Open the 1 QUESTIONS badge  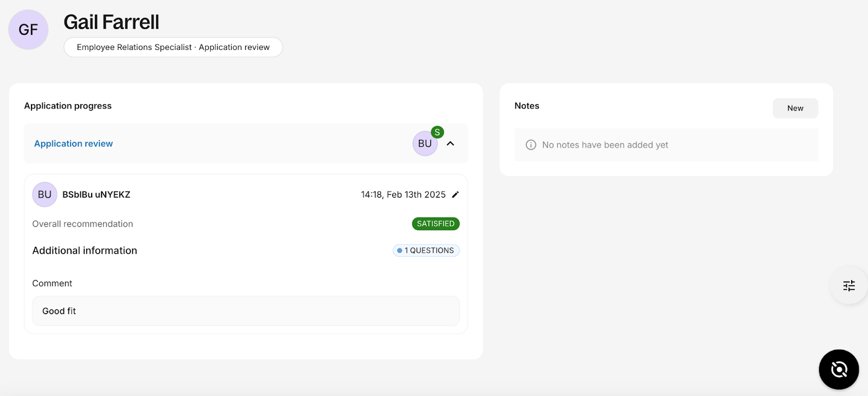[x=426, y=251]
